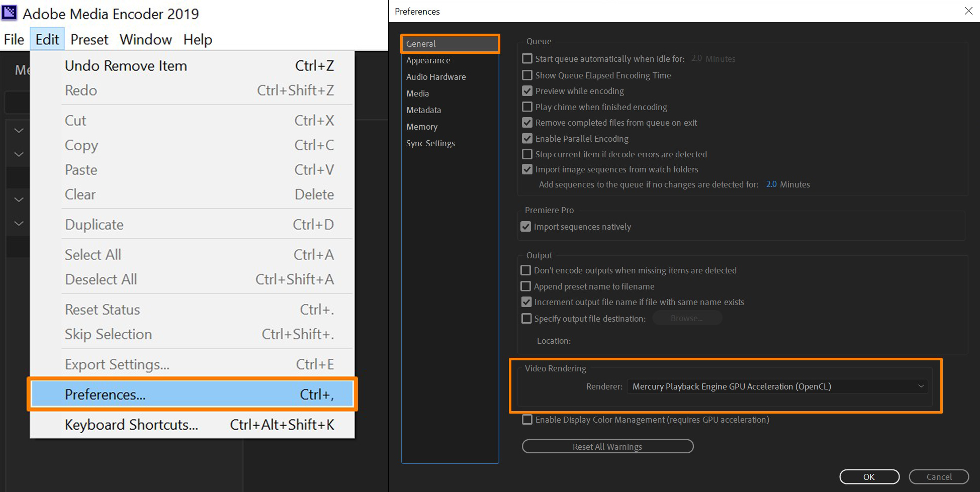980x492 pixels.
Task: Select the Metadata preferences category
Action: tap(450, 110)
